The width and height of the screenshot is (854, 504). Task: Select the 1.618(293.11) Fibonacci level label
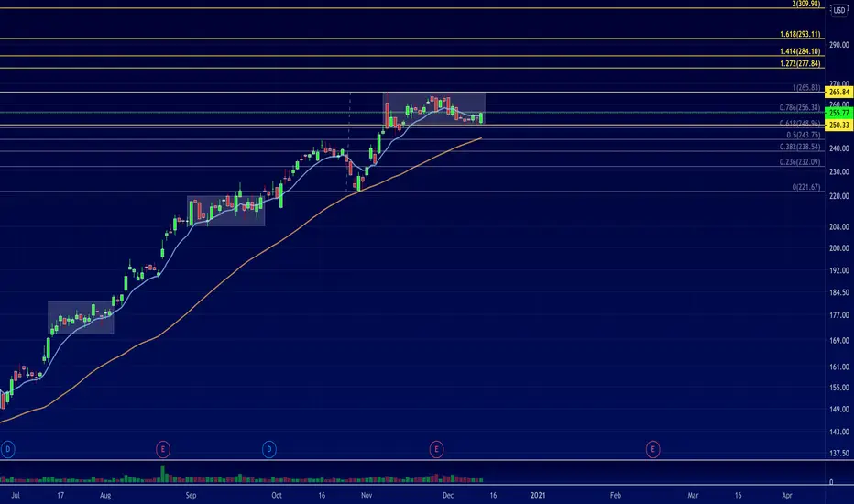coord(800,34)
